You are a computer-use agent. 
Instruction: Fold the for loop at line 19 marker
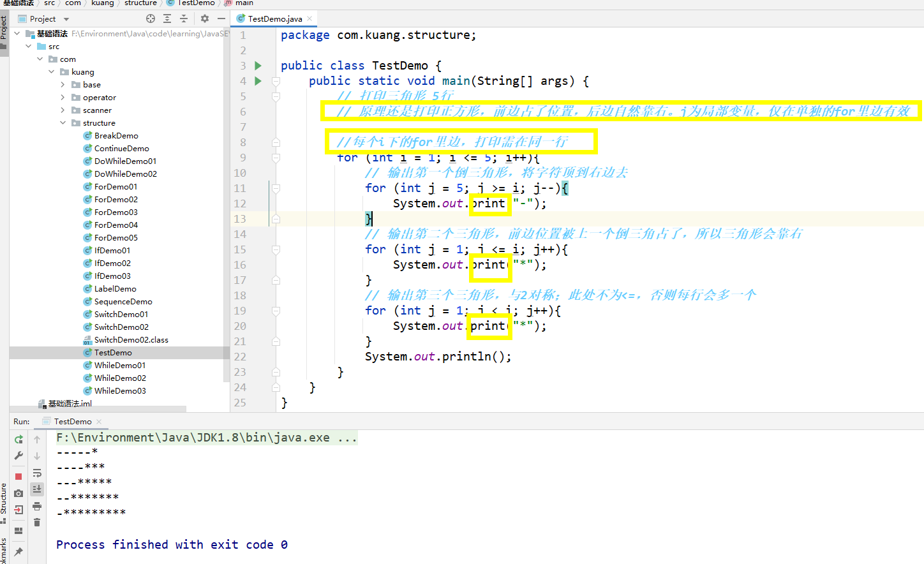[x=276, y=311]
